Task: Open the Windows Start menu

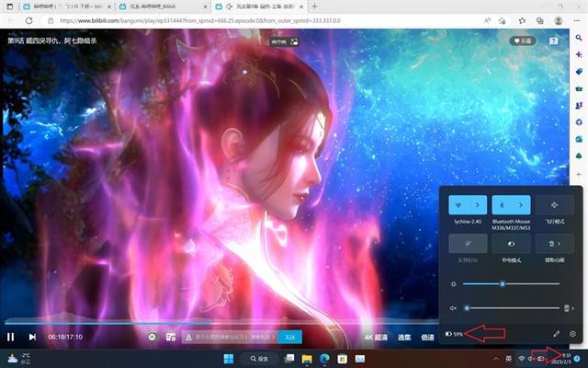Action: point(229,359)
